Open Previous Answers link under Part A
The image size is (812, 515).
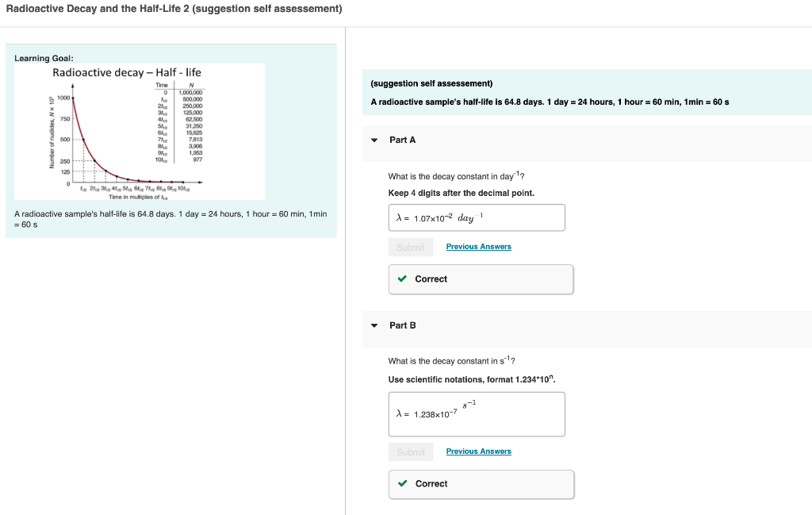click(x=478, y=247)
